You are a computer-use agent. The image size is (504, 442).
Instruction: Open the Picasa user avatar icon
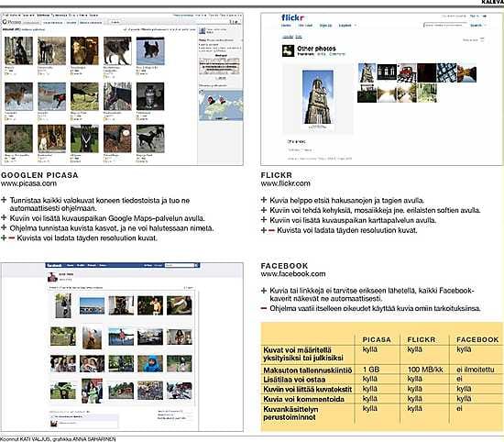click(203, 31)
